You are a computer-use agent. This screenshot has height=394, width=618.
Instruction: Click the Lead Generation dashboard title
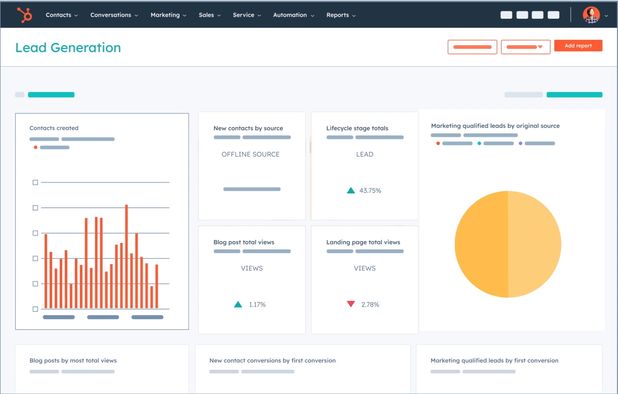68,48
